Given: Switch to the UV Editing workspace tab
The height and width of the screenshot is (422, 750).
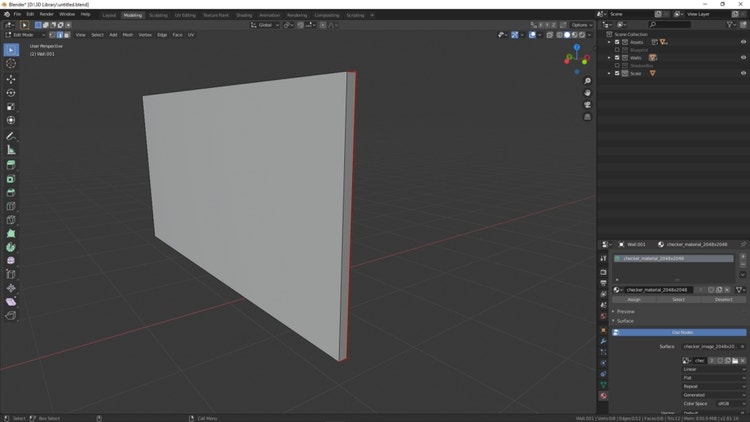Looking at the screenshot, I should pos(185,15).
